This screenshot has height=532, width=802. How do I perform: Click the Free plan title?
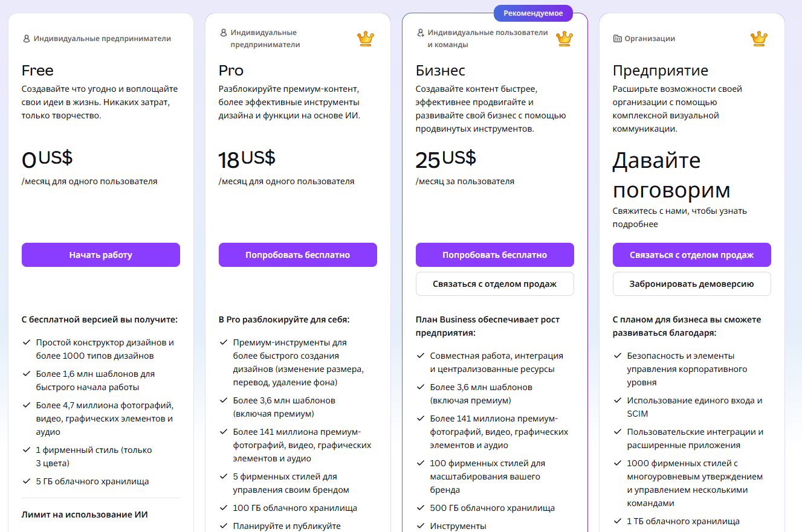(37, 70)
